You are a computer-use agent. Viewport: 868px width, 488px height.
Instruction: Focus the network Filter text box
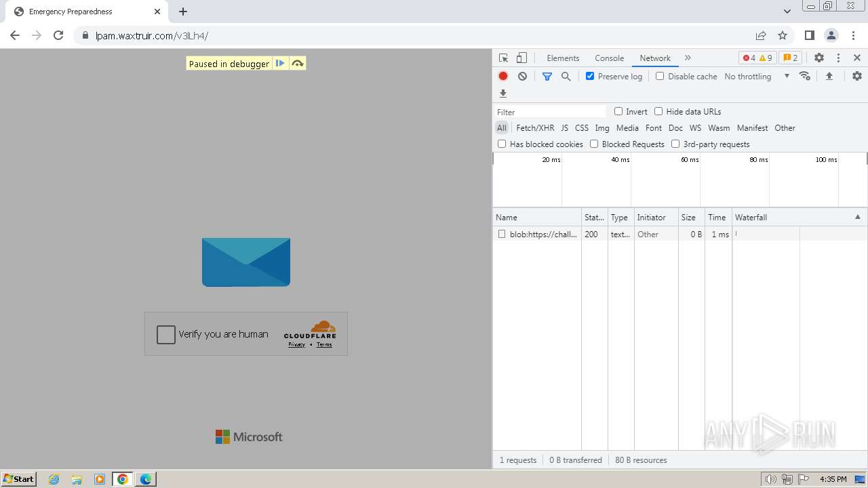[x=550, y=112]
